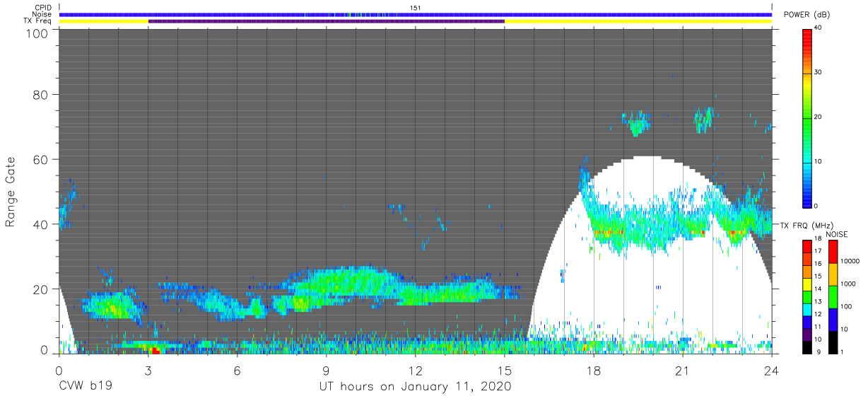Click the purple segment of TX Freq bar
This screenshot has height=401, width=868.
pyautogui.click(x=326, y=21)
